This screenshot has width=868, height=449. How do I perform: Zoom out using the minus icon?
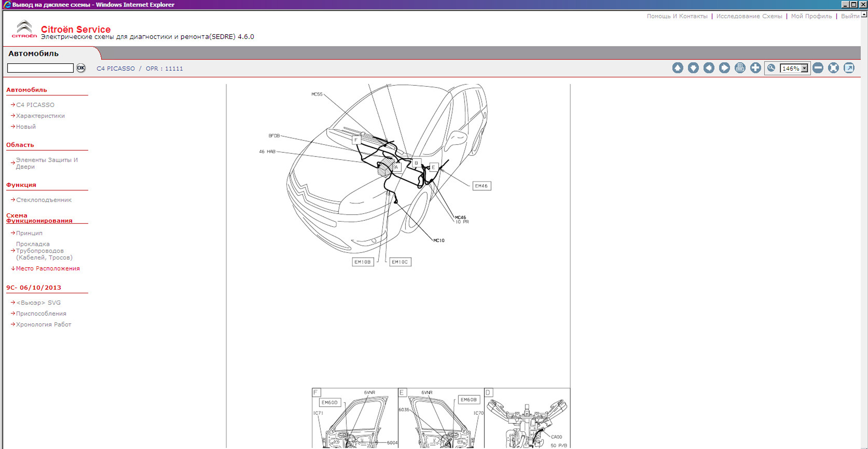[x=818, y=68]
